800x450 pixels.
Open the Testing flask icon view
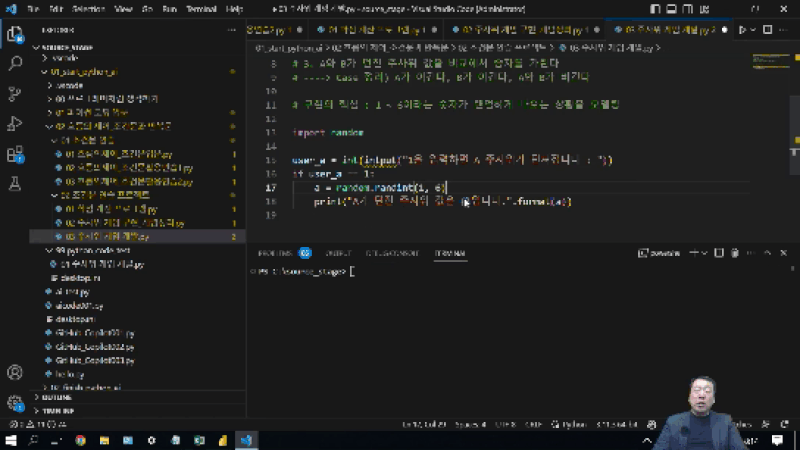[x=15, y=184]
